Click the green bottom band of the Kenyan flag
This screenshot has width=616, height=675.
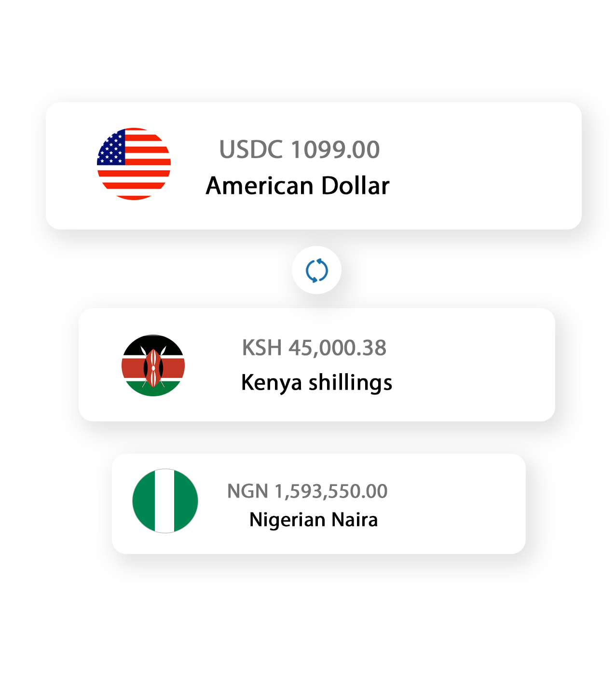(x=153, y=389)
